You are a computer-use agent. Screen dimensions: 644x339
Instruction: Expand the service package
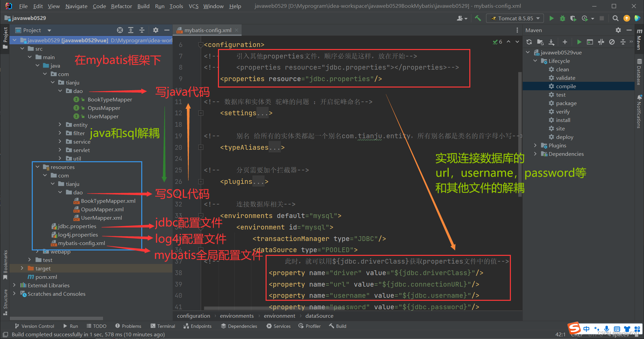60,142
